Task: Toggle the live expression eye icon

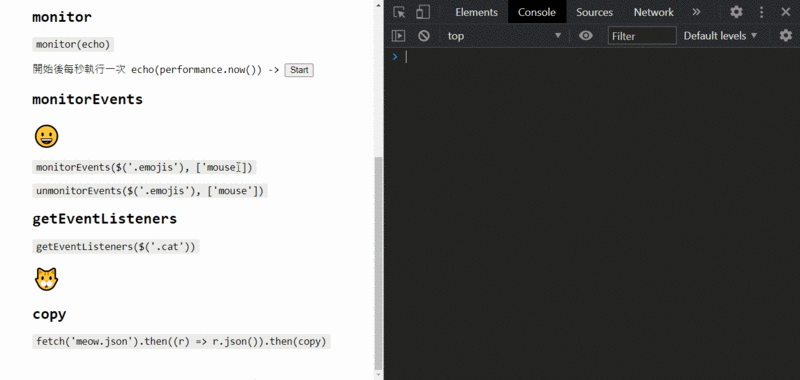Action: coord(586,35)
